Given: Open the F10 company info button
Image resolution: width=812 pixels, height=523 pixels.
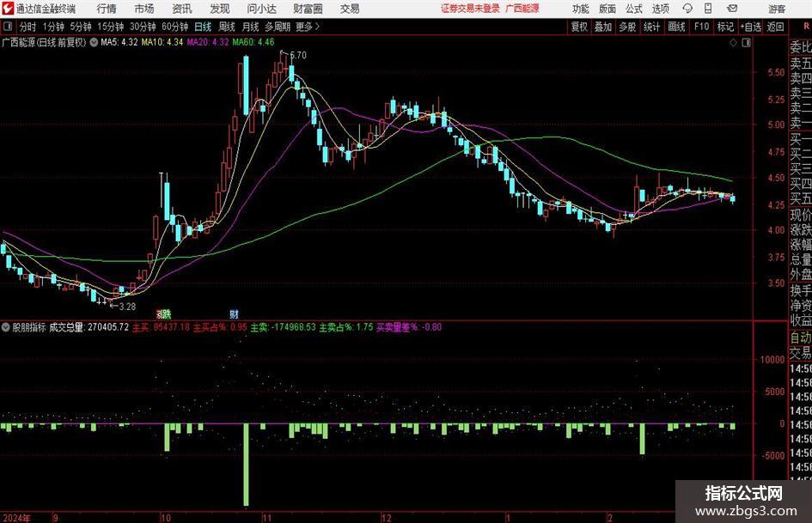Looking at the screenshot, I should [x=701, y=27].
